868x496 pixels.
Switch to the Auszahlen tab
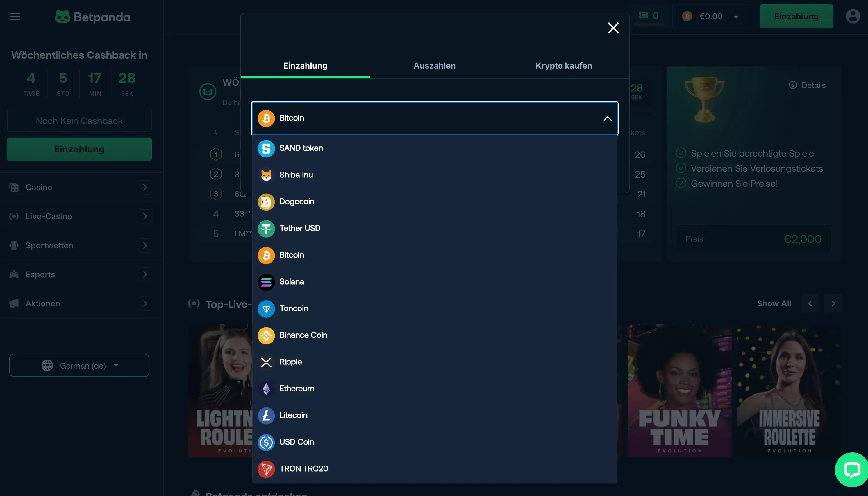(434, 66)
